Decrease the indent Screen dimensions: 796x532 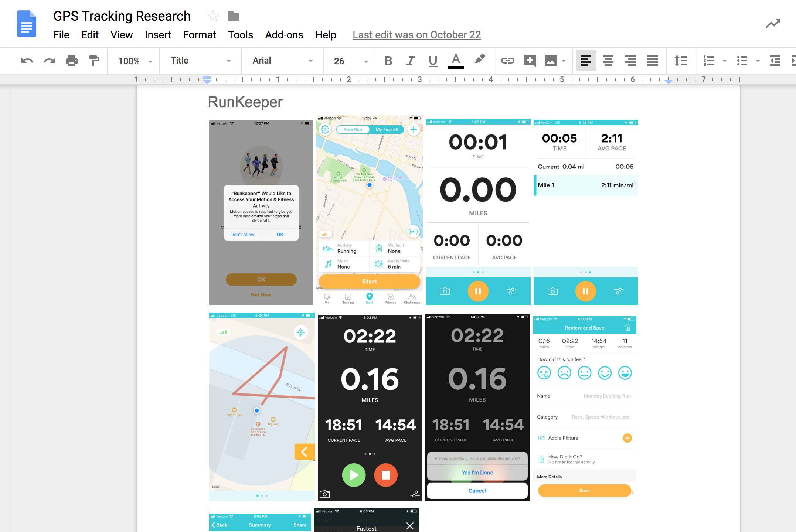pos(775,61)
